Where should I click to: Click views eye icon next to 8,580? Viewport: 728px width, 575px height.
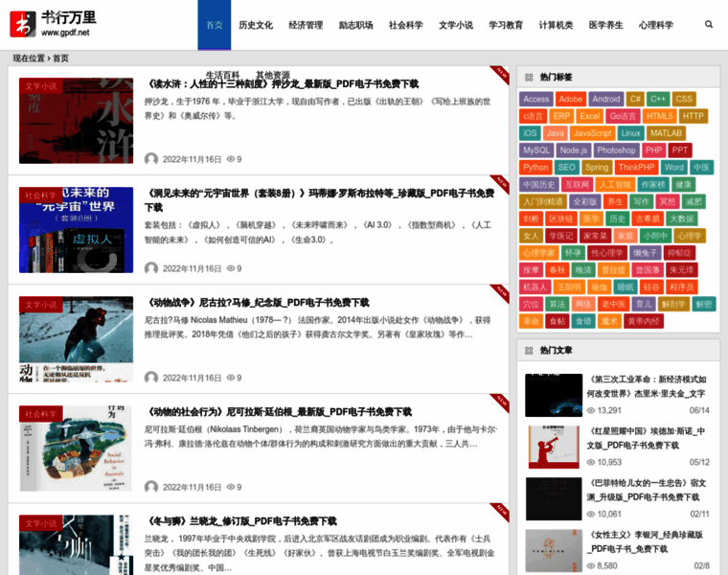click(x=591, y=565)
